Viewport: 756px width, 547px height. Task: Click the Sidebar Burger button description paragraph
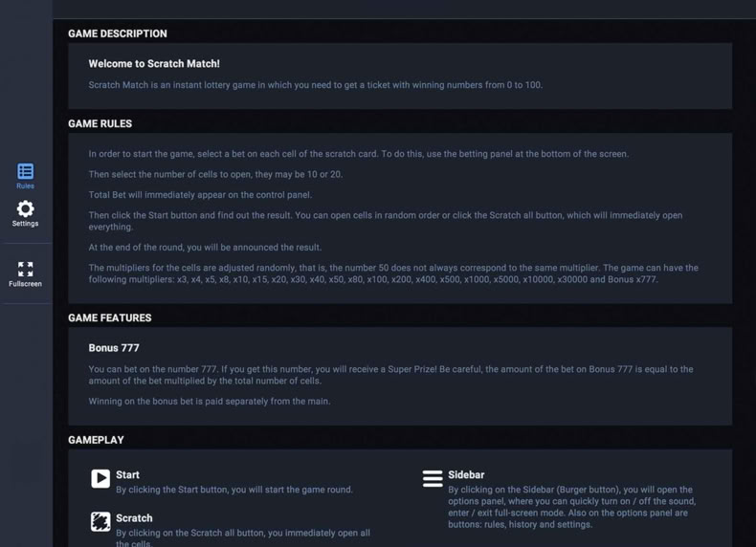click(x=572, y=507)
